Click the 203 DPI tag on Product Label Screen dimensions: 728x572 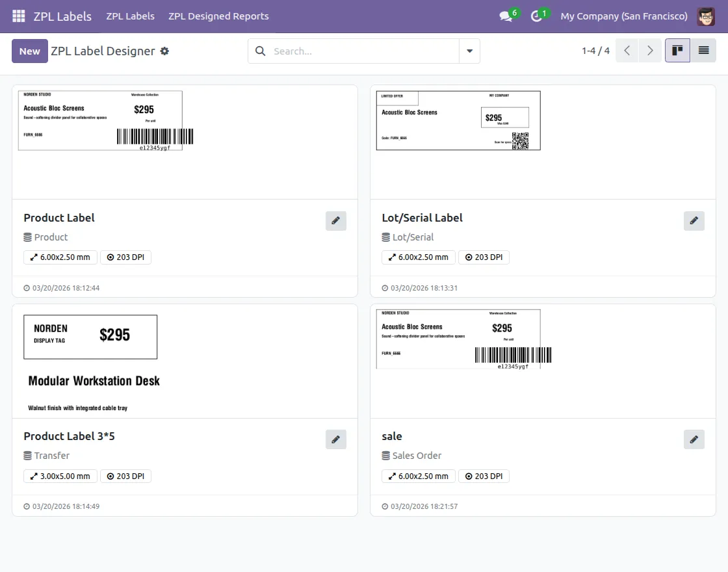point(126,257)
